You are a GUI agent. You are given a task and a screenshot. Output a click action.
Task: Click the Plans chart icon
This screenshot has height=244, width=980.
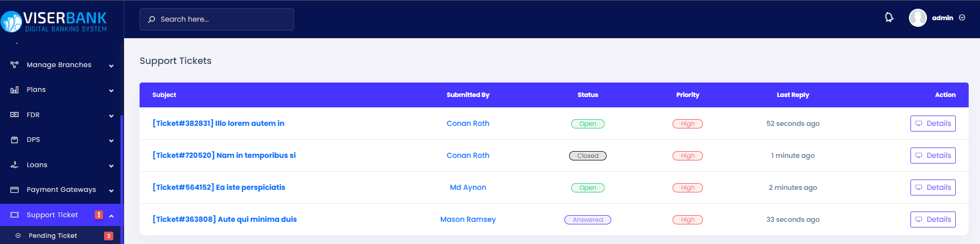pyautogui.click(x=14, y=90)
